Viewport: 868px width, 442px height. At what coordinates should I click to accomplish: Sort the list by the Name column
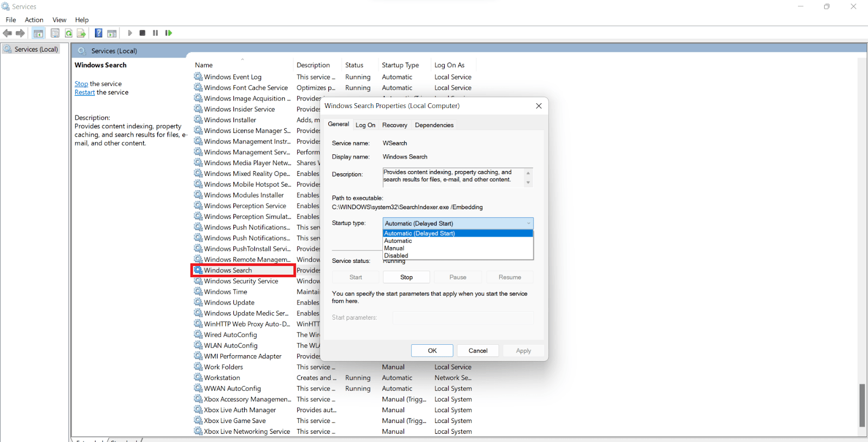(242, 65)
